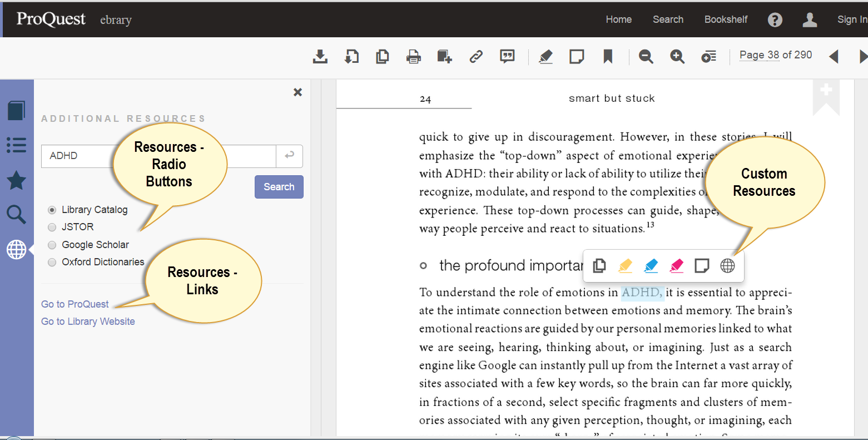This screenshot has width=868, height=440.
Task: Print the current page using printer icon
Action: coord(413,56)
